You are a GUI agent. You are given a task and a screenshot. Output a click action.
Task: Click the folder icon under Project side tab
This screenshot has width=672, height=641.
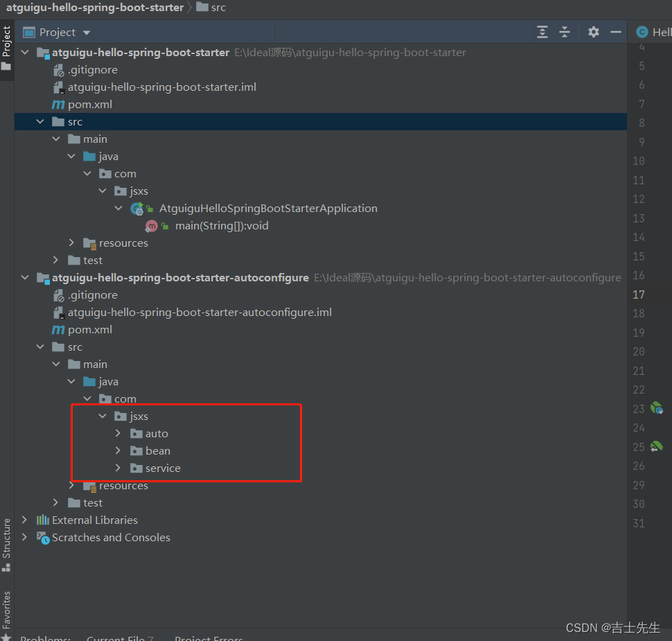point(6,67)
